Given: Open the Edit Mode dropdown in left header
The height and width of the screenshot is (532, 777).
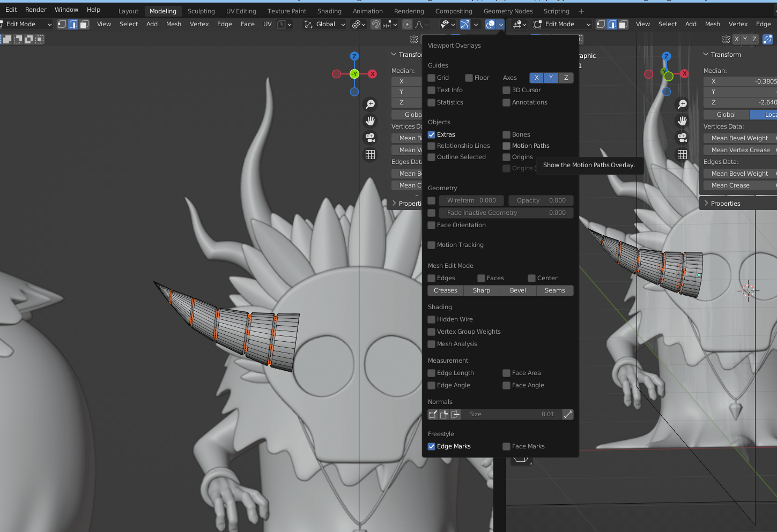Looking at the screenshot, I should [x=27, y=24].
